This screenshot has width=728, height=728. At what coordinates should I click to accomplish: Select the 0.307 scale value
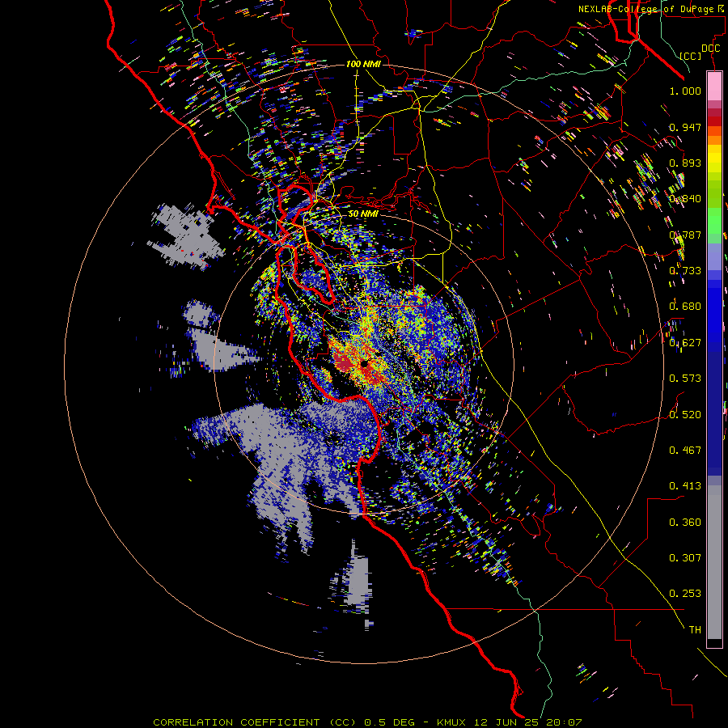[x=685, y=557]
